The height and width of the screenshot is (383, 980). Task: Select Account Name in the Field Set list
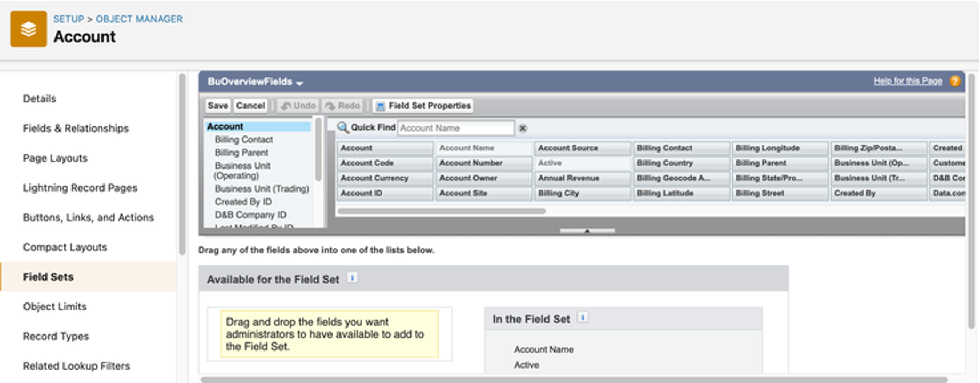point(544,349)
